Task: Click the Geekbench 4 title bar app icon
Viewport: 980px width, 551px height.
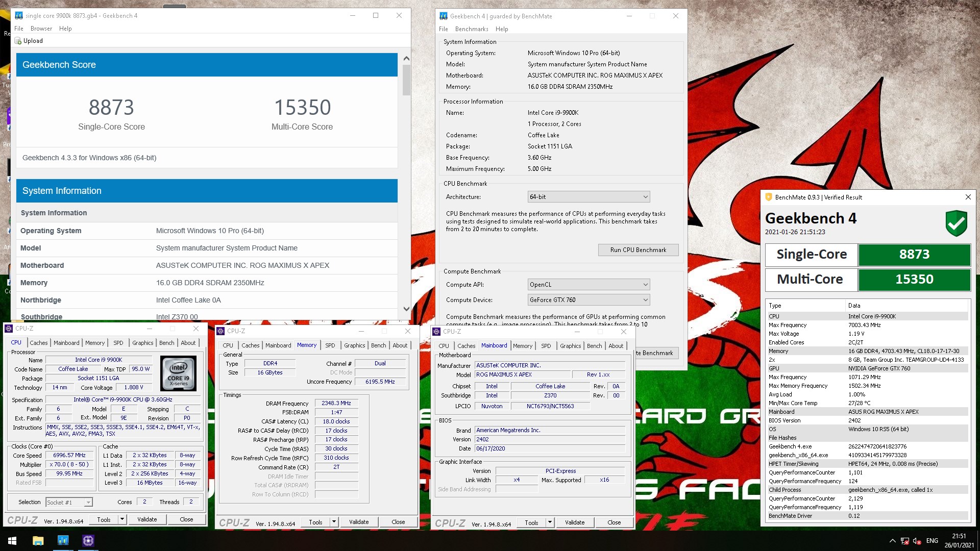Action: (x=19, y=15)
